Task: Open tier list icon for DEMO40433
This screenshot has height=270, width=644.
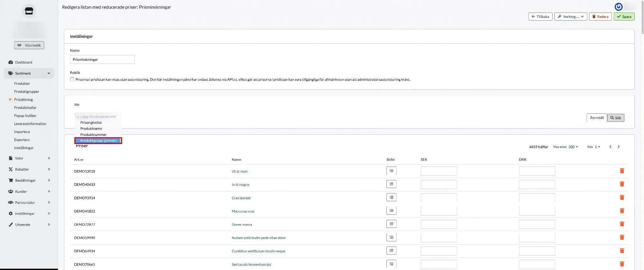Action: [391, 184]
